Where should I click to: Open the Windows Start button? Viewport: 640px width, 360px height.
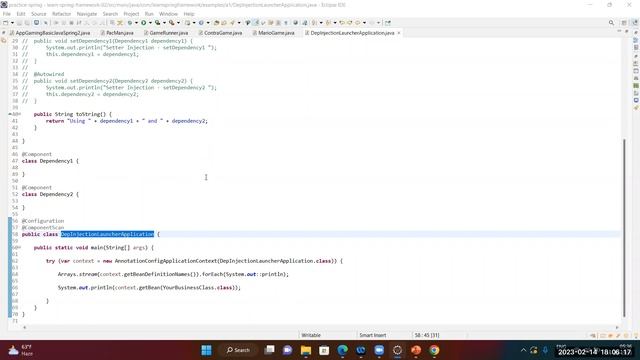207,350
